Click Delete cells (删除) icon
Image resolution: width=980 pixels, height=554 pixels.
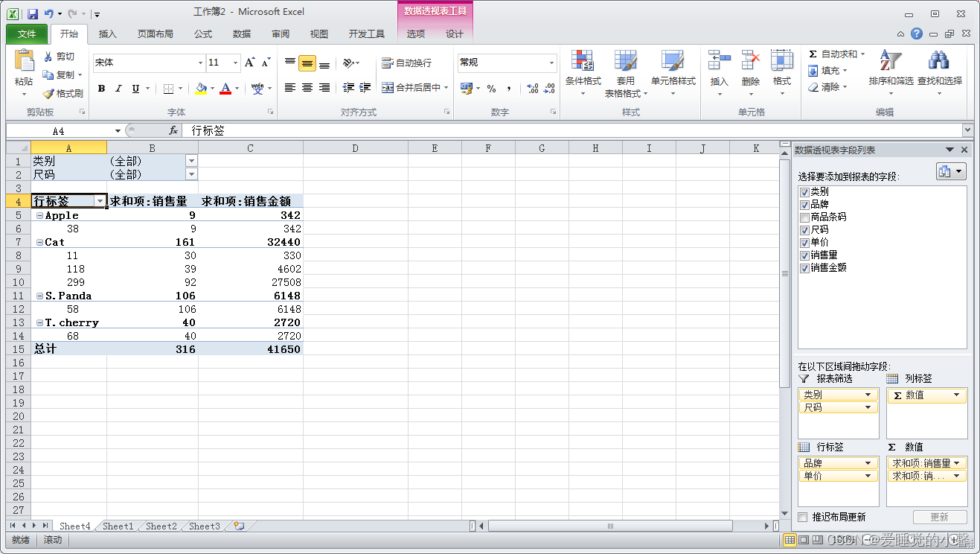(x=751, y=60)
